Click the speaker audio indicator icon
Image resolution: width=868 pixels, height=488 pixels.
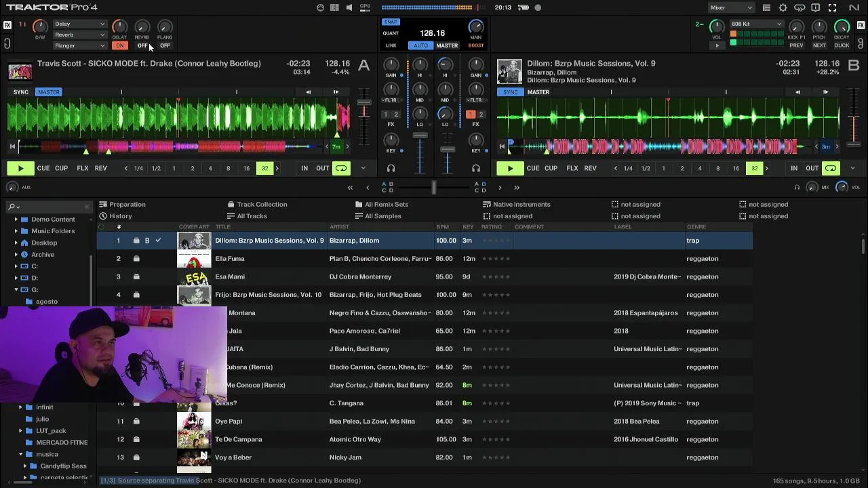pos(349,7)
